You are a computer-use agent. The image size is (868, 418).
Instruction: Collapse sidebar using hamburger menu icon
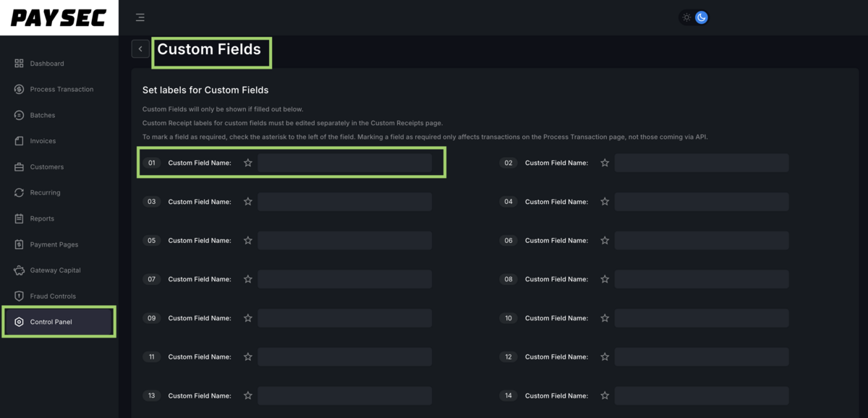point(140,17)
